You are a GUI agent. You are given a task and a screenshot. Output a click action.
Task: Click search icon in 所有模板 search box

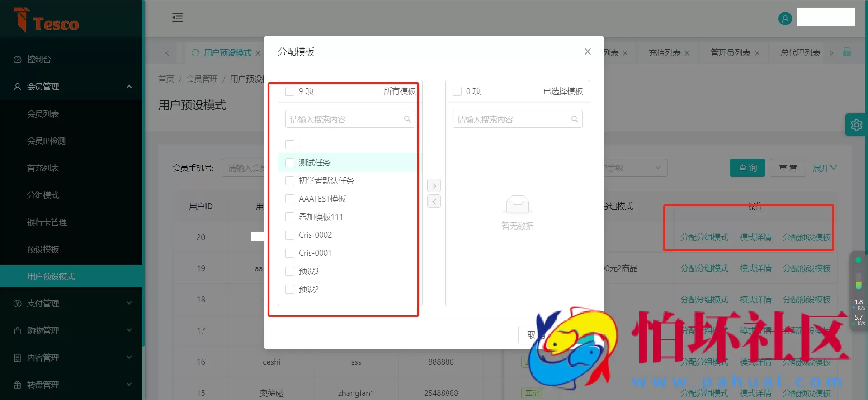[407, 119]
